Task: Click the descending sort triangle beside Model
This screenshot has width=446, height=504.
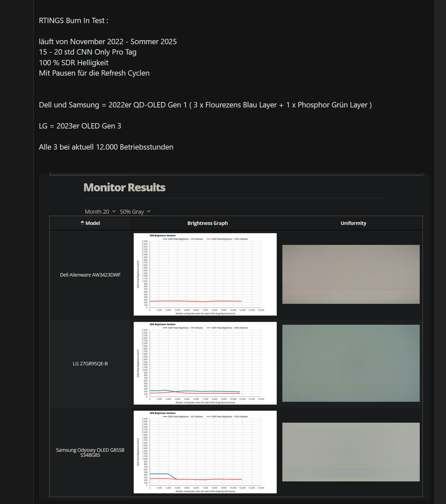Action: [x=82, y=225]
